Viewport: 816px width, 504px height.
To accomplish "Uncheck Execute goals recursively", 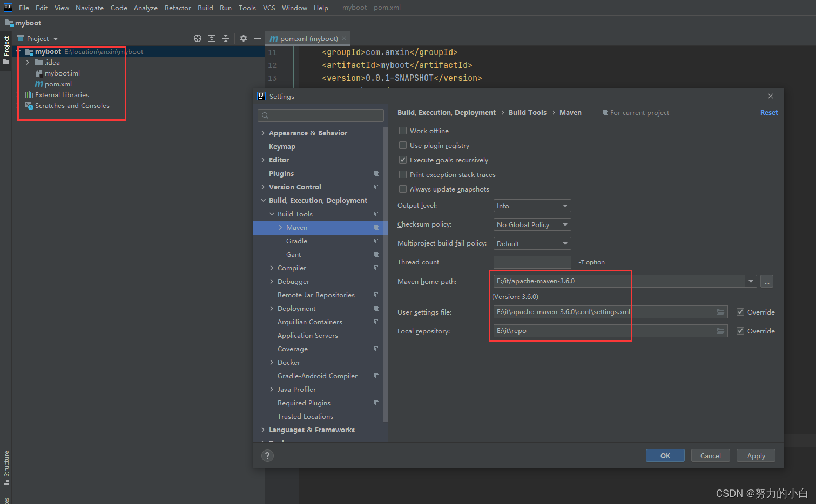I will tap(403, 160).
